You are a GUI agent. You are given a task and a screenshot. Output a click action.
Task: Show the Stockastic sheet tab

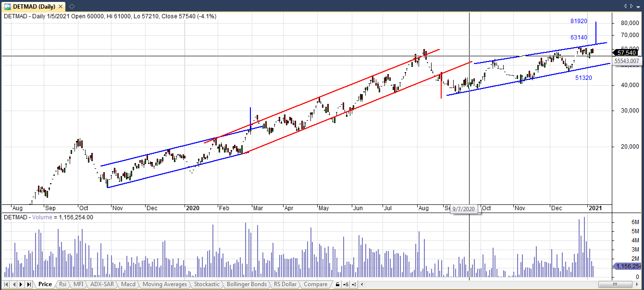pyautogui.click(x=206, y=284)
